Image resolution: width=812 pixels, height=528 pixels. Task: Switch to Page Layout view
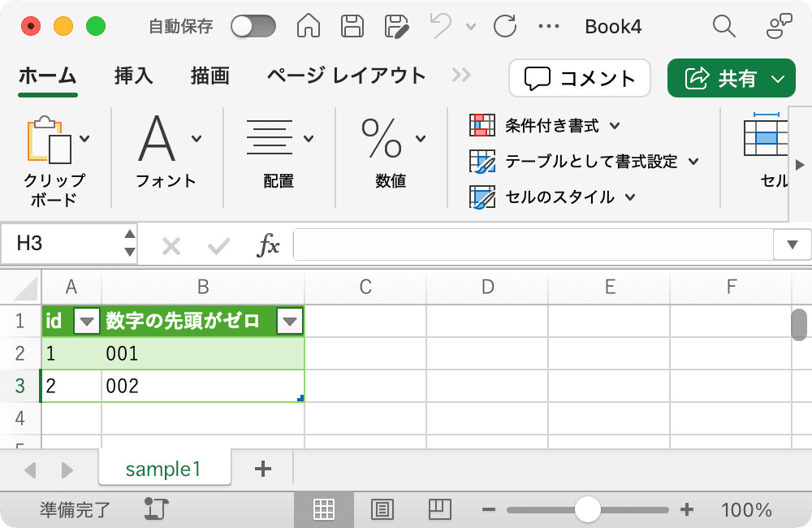pos(382,509)
